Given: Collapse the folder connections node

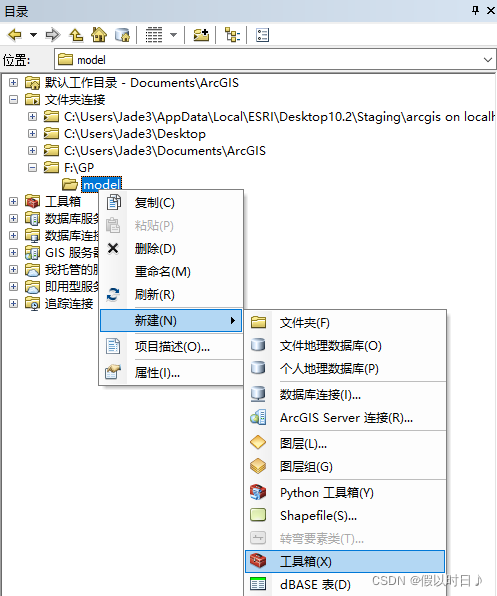Looking at the screenshot, I should coord(13,100).
